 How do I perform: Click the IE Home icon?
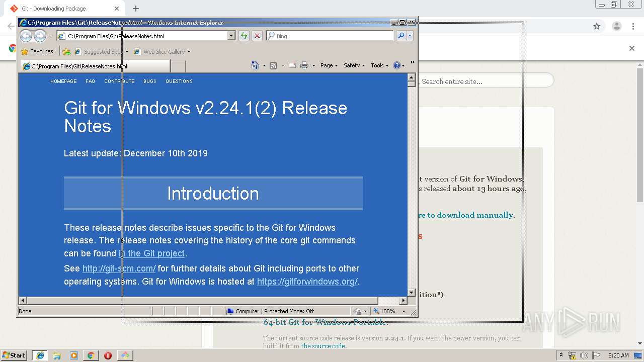pos(255,65)
